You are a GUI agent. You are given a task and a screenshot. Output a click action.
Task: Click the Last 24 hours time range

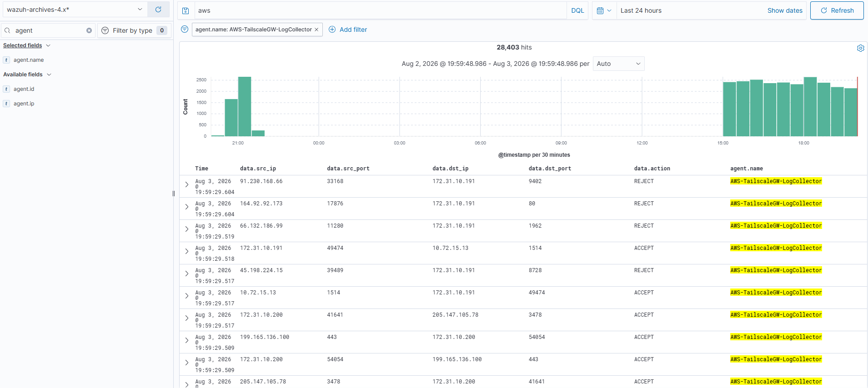point(641,10)
